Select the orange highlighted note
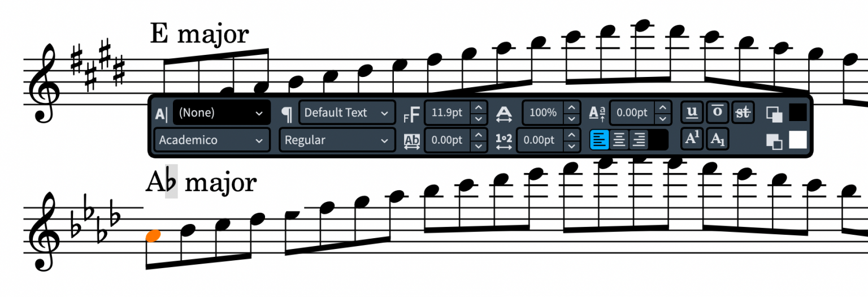The image size is (868, 297). click(153, 235)
